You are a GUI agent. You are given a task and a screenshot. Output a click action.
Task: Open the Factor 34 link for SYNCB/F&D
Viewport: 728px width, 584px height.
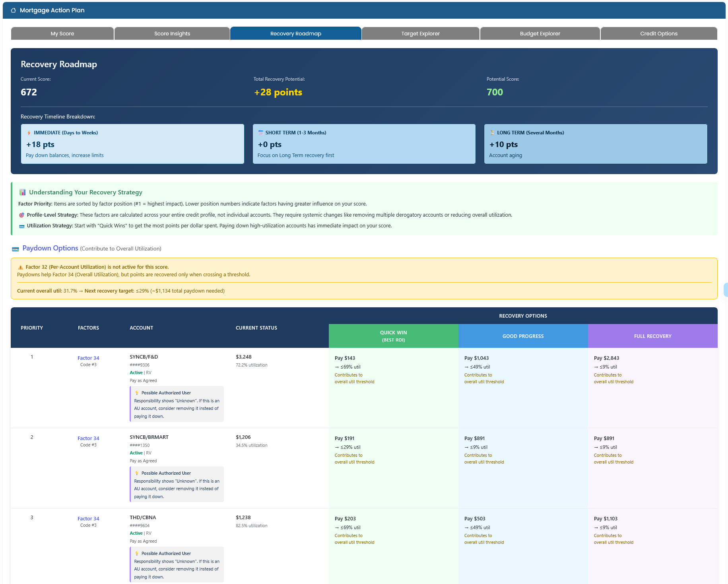pos(88,358)
